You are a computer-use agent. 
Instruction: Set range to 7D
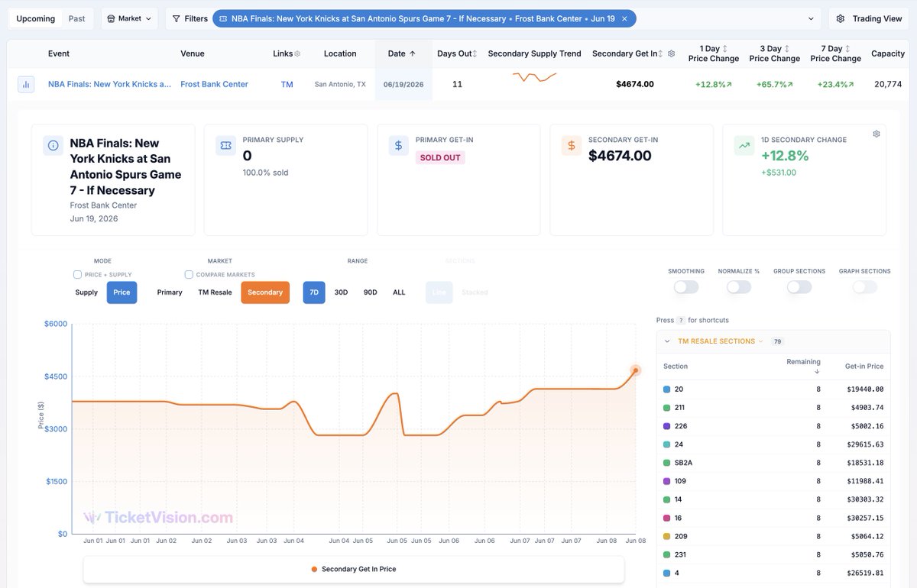314,292
